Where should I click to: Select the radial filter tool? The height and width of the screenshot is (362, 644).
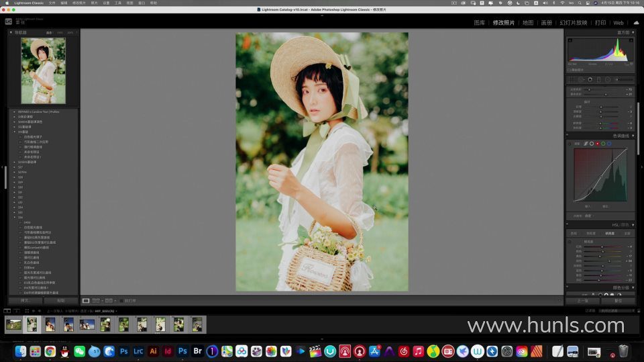point(608,79)
